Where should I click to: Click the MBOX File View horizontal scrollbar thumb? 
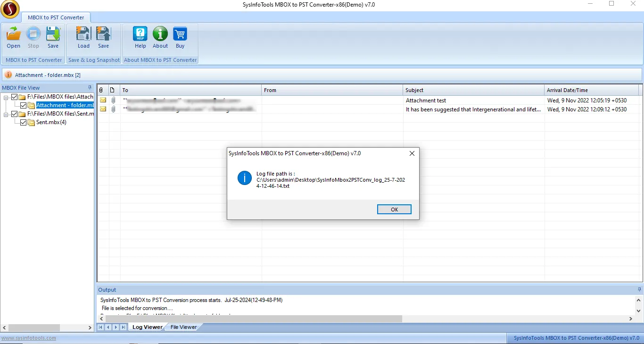point(34,327)
